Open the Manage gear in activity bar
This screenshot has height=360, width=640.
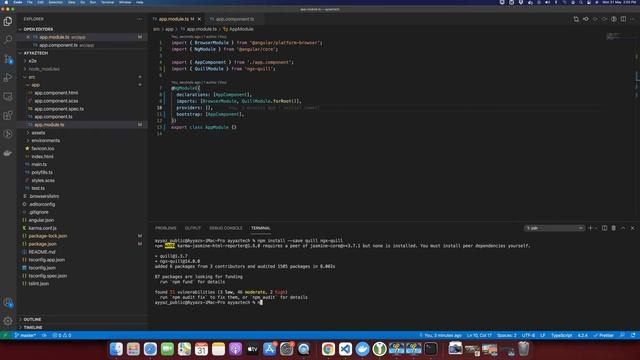8,321
